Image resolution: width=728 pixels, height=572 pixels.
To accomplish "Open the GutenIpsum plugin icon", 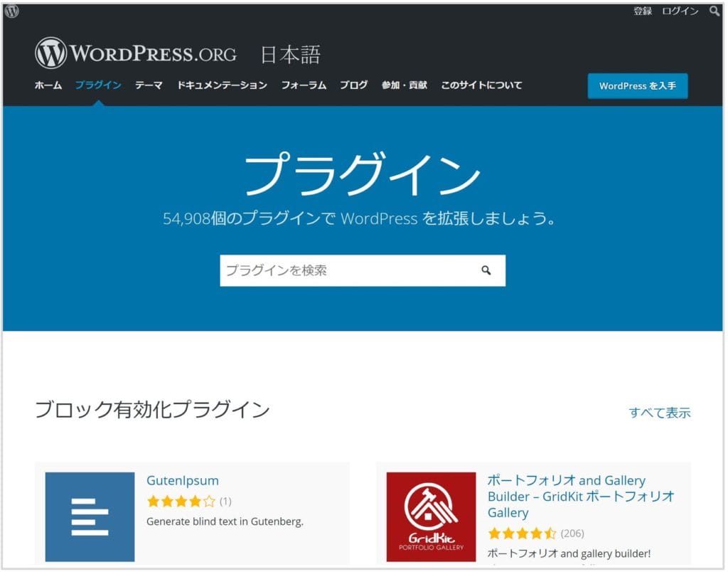I will click(x=90, y=517).
